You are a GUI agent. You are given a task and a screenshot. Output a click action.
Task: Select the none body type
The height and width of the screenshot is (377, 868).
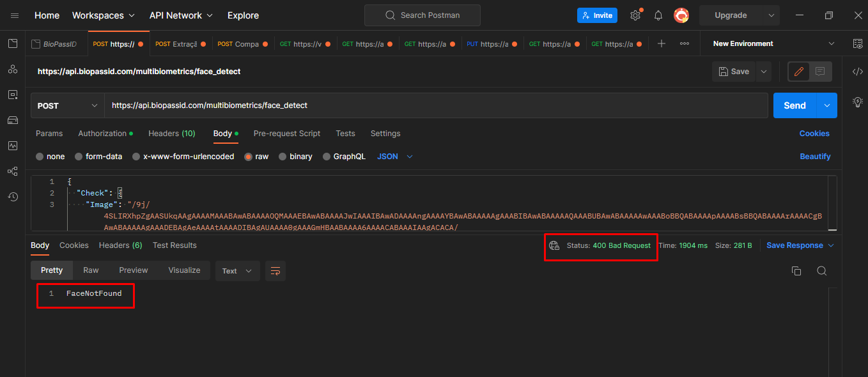(x=50, y=157)
